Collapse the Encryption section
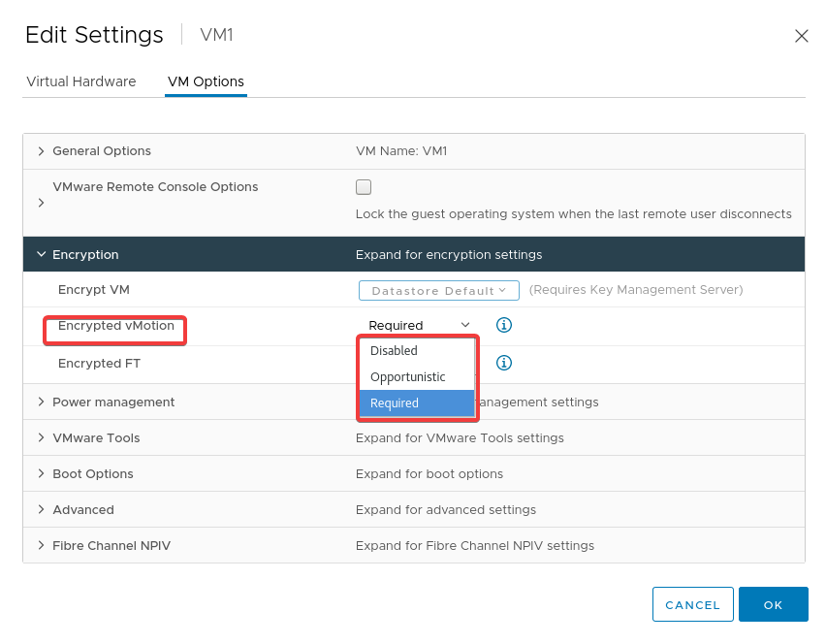The width and height of the screenshot is (826, 644). tap(41, 254)
